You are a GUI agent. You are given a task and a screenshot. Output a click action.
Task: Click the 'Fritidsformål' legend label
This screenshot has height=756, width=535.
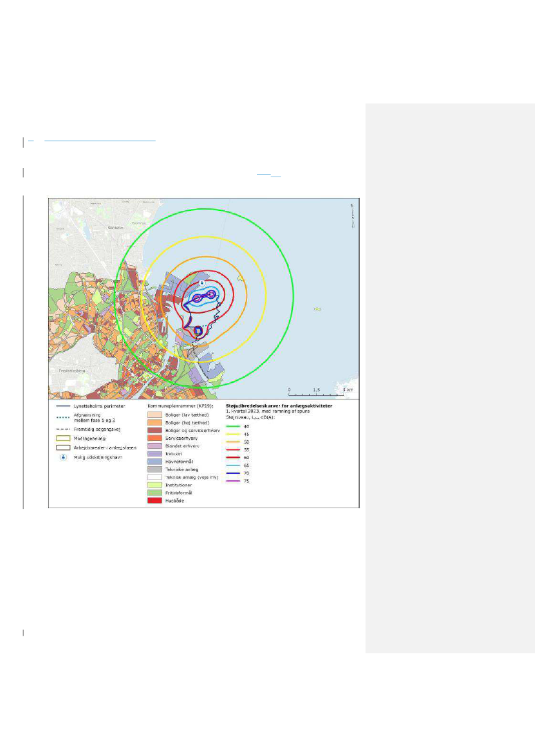coord(179,493)
